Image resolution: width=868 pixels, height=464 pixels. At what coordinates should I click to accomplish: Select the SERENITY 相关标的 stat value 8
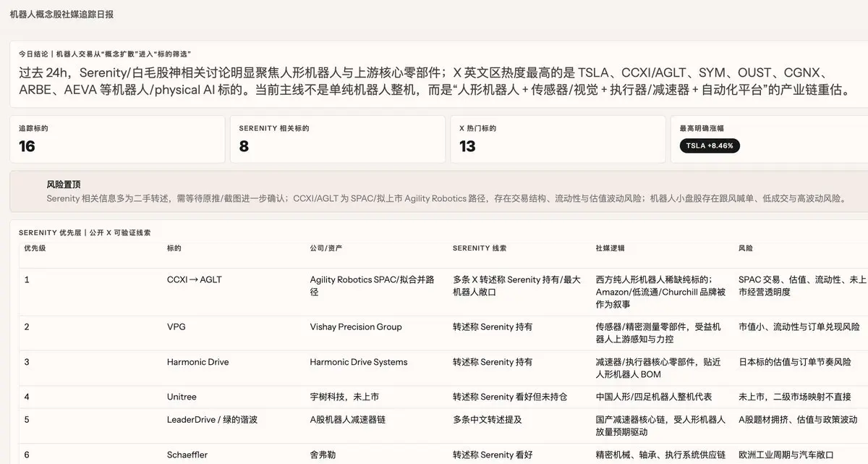(x=244, y=146)
